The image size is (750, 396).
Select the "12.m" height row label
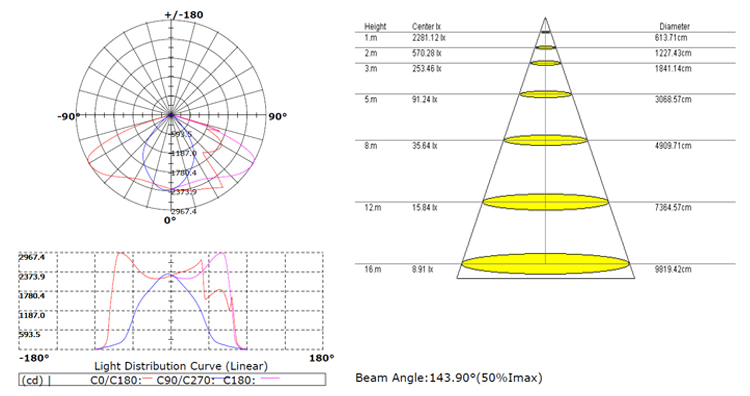[x=373, y=207]
